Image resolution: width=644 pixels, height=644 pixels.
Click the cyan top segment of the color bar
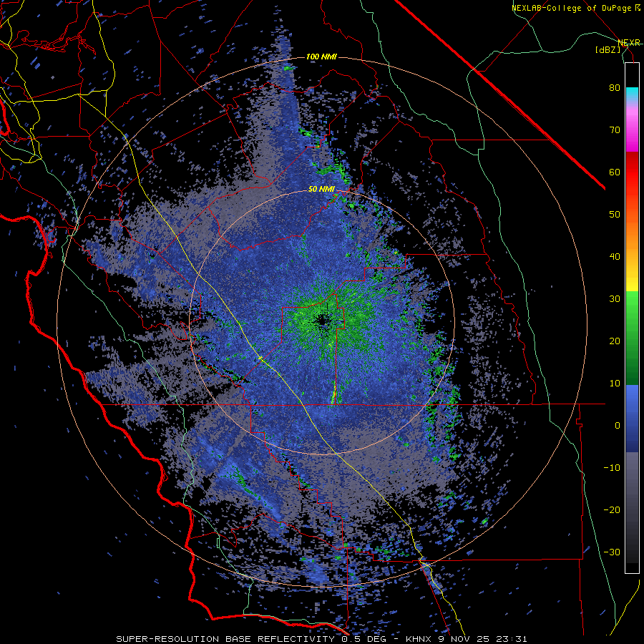click(632, 94)
